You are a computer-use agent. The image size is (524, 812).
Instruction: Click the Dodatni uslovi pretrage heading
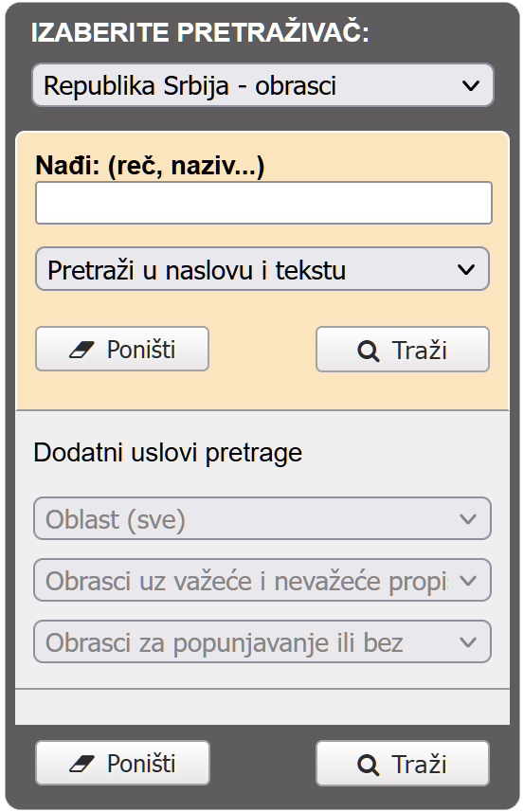coord(168,453)
